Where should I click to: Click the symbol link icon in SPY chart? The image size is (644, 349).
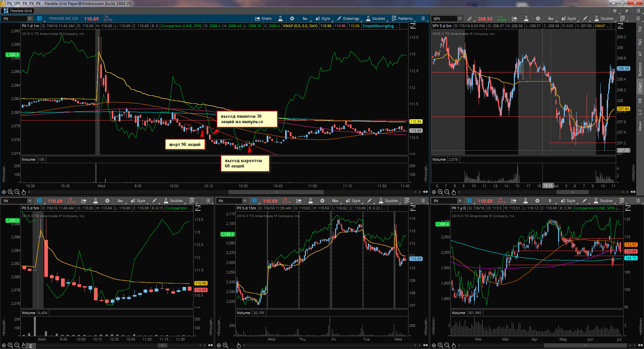470,19
